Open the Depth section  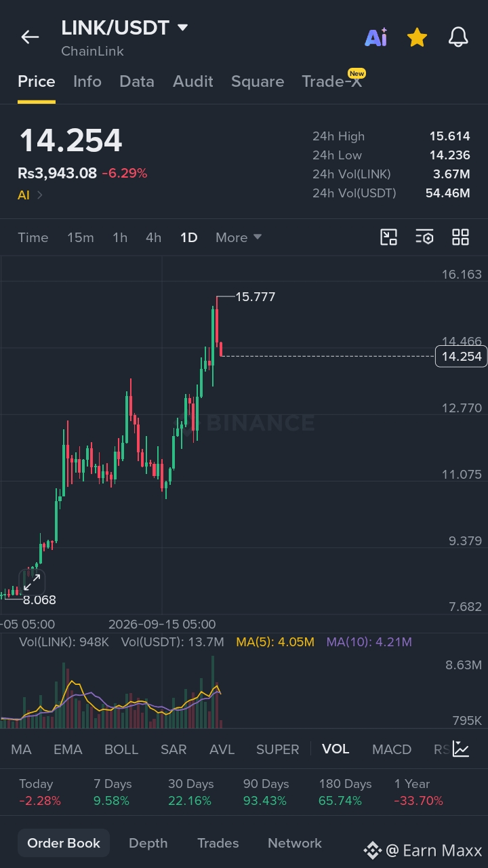tap(148, 843)
